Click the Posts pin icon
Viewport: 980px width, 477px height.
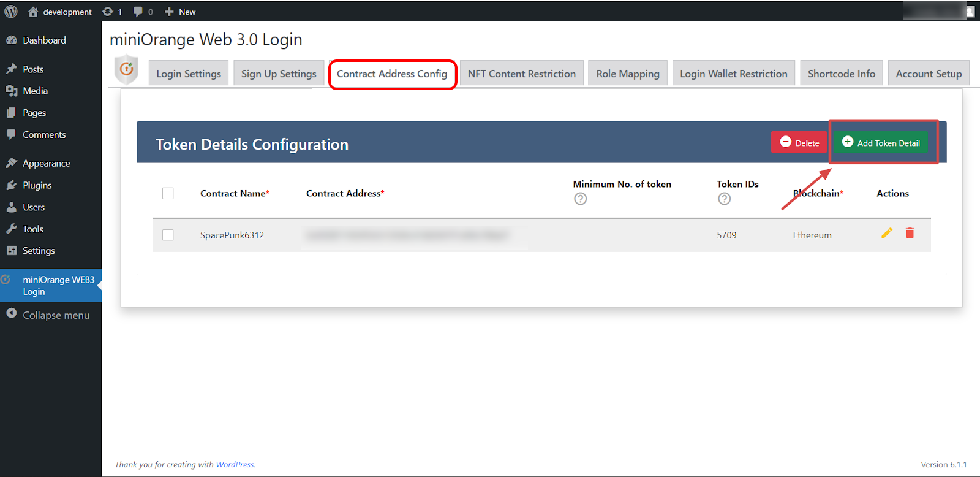point(11,69)
